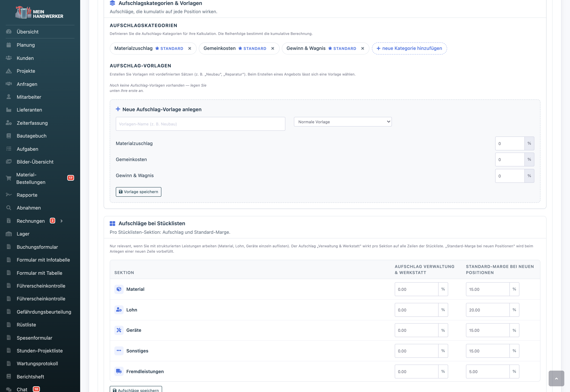Click the Übersicht dashboard icon

(9, 32)
